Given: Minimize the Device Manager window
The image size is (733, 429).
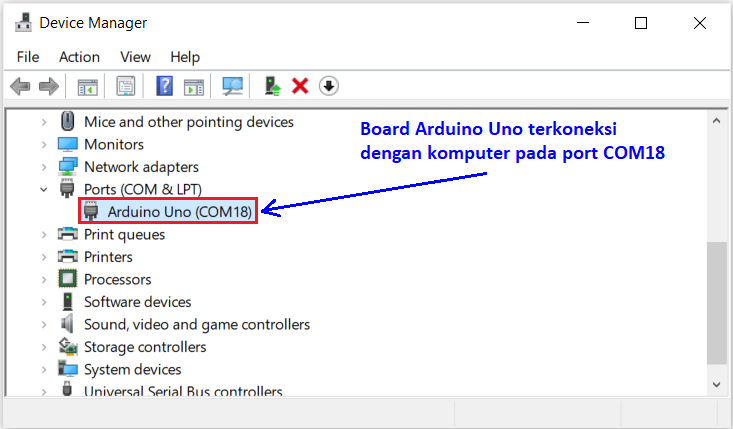Looking at the screenshot, I should pos(583,22).
